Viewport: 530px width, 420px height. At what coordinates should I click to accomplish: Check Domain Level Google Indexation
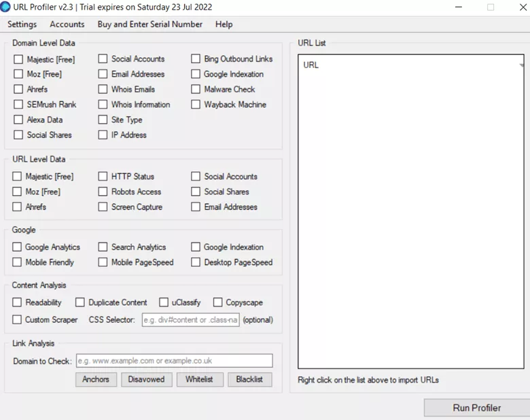(x=196, y=74)
